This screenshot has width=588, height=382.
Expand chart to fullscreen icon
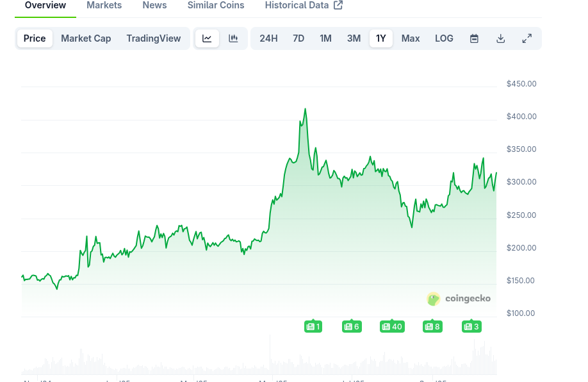[527, 38]
